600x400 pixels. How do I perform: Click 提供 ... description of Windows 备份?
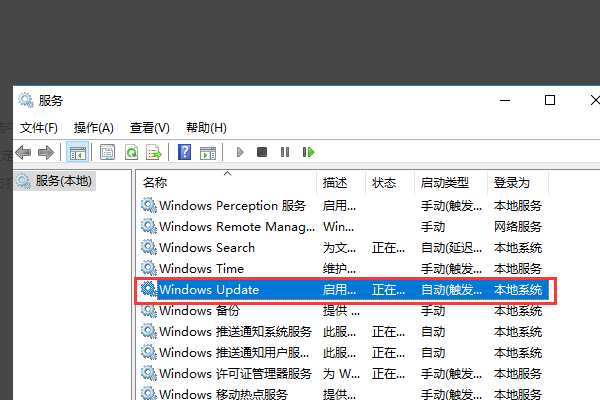341,310
